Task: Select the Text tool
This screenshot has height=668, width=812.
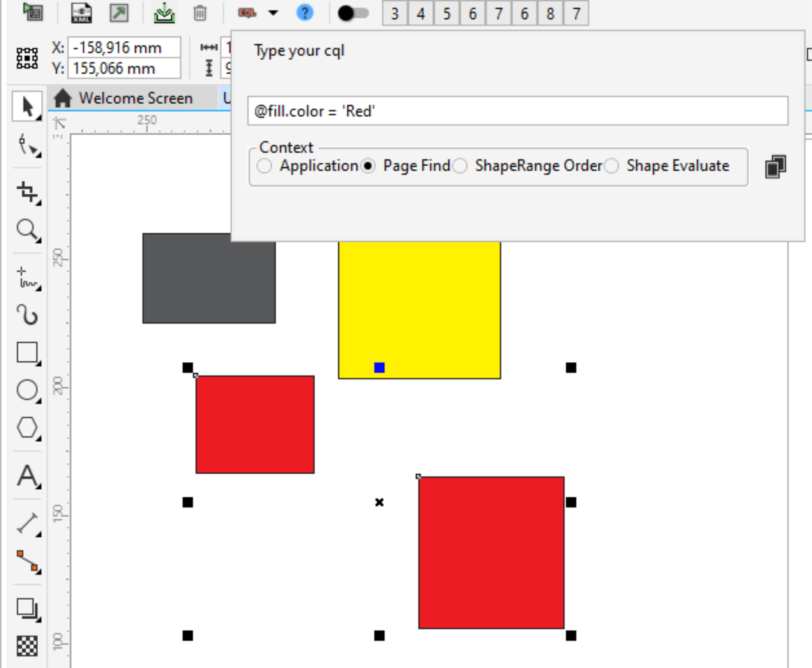Action: (27, 476)
